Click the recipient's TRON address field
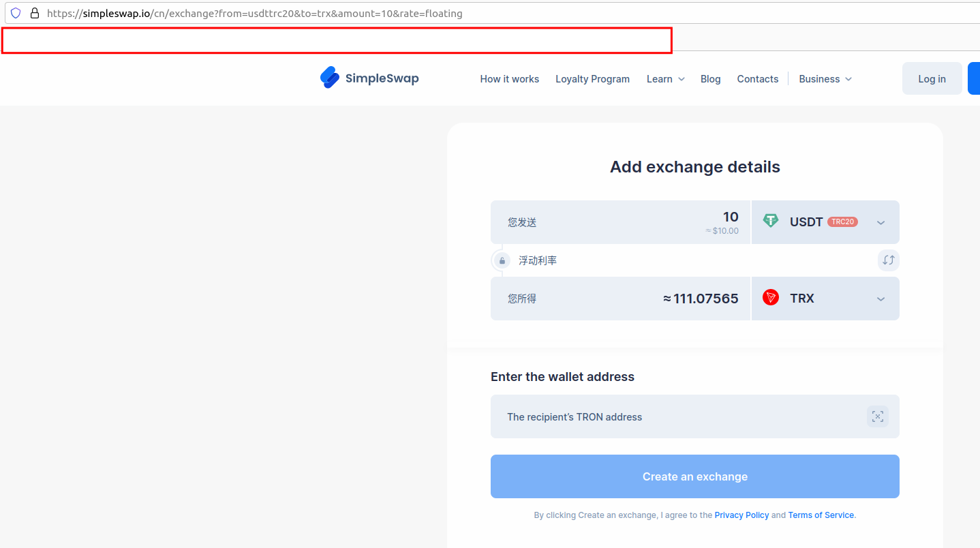This screenshot has height=548, width=980. point(695,416)
